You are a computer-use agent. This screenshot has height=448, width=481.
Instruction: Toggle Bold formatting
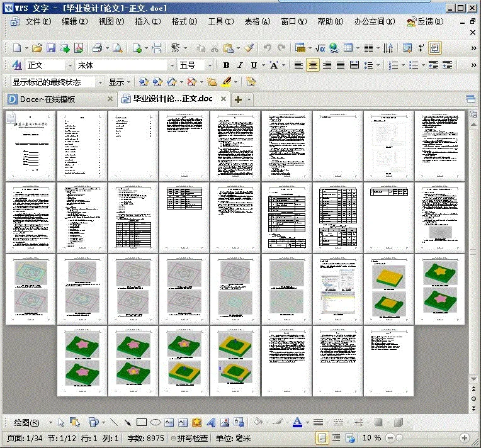coord(227,65)
